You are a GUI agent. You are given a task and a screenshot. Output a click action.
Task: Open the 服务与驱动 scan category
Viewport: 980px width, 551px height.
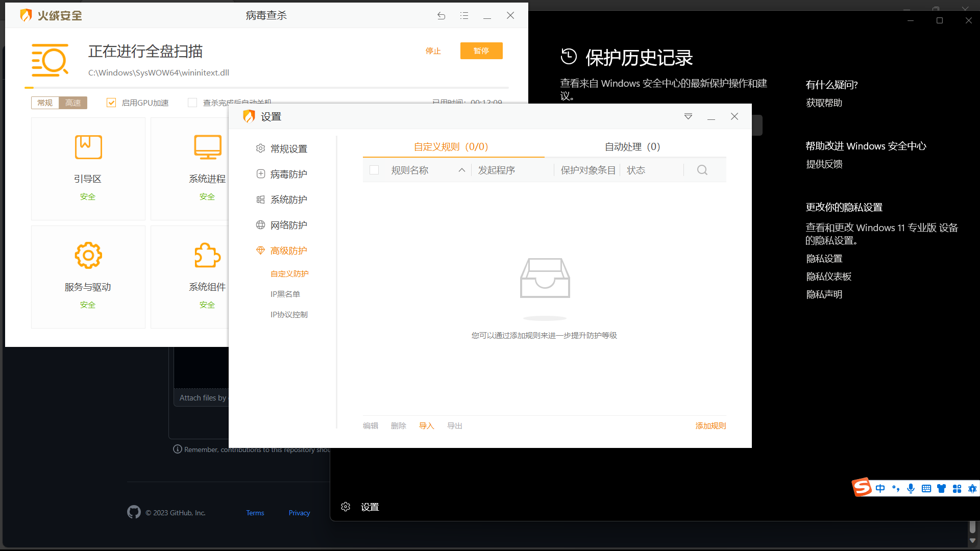click(88, 277)
